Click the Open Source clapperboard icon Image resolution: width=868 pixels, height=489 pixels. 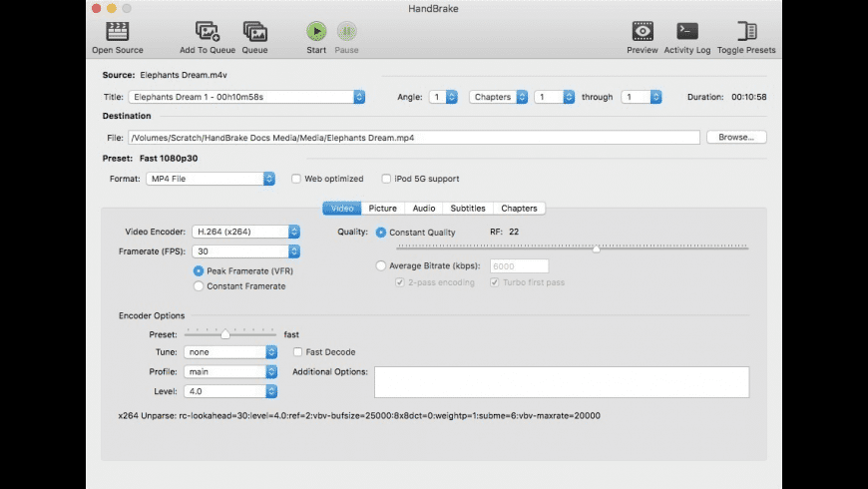[x=118, y=31]
